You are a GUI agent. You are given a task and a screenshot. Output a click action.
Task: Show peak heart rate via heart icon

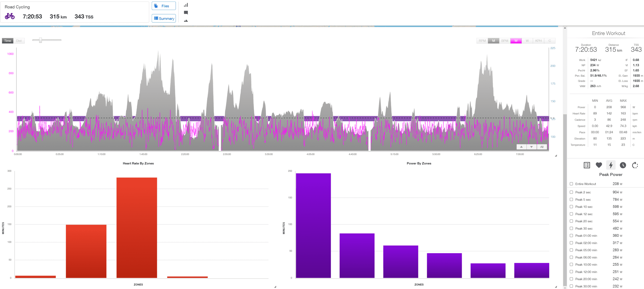pos(599,165)
